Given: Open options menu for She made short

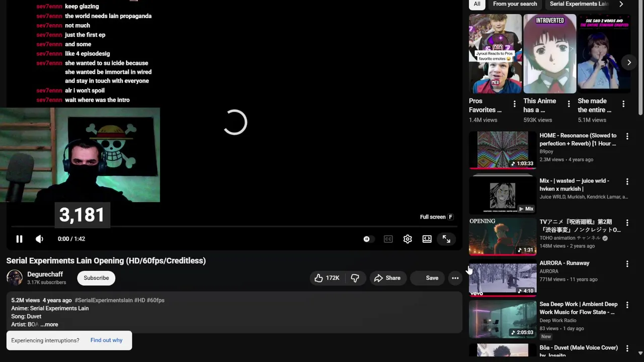Looking at the screenshot, I should (623, 104).
